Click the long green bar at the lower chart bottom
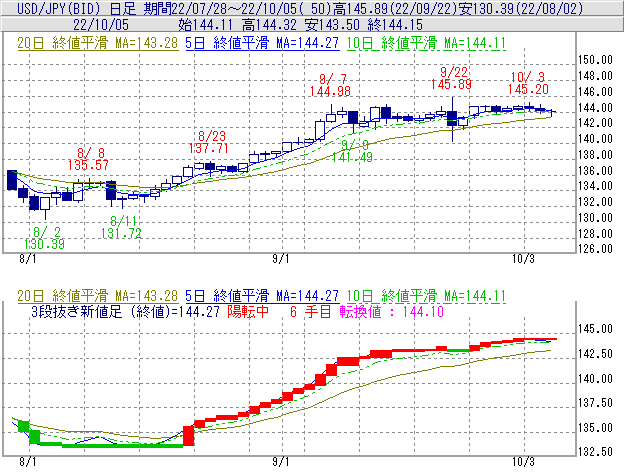 (x=123, y=446)
